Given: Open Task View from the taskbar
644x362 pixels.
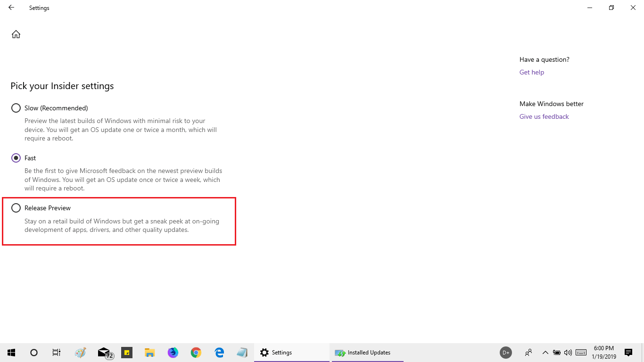Looking at the screenshot, I should point(57,352).
